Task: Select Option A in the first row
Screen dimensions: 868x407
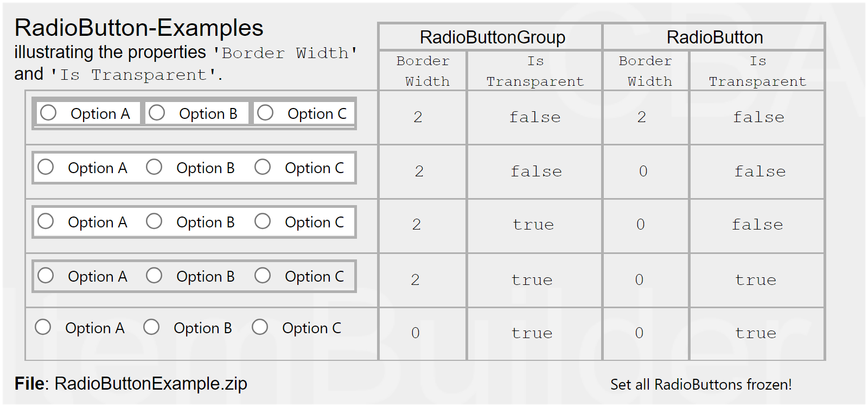Action: tap(48, 113)
